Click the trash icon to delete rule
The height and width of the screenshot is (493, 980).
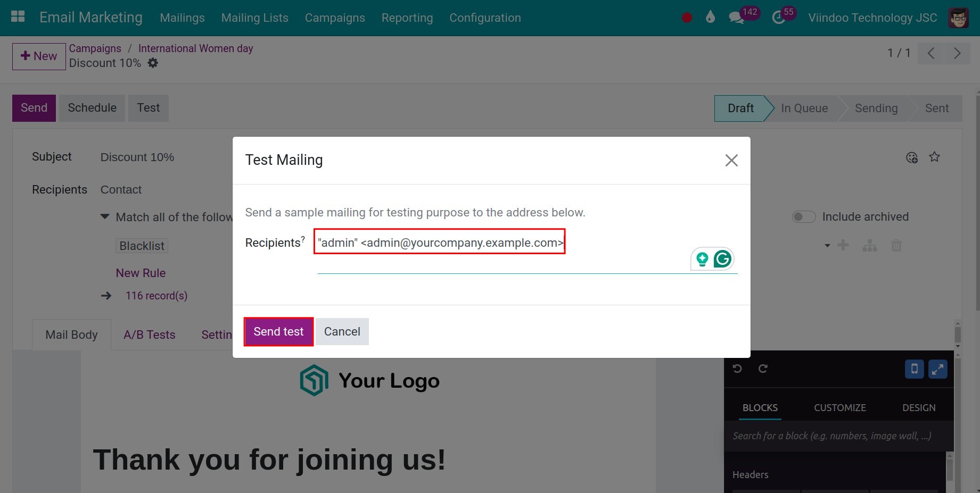(896, 245)
